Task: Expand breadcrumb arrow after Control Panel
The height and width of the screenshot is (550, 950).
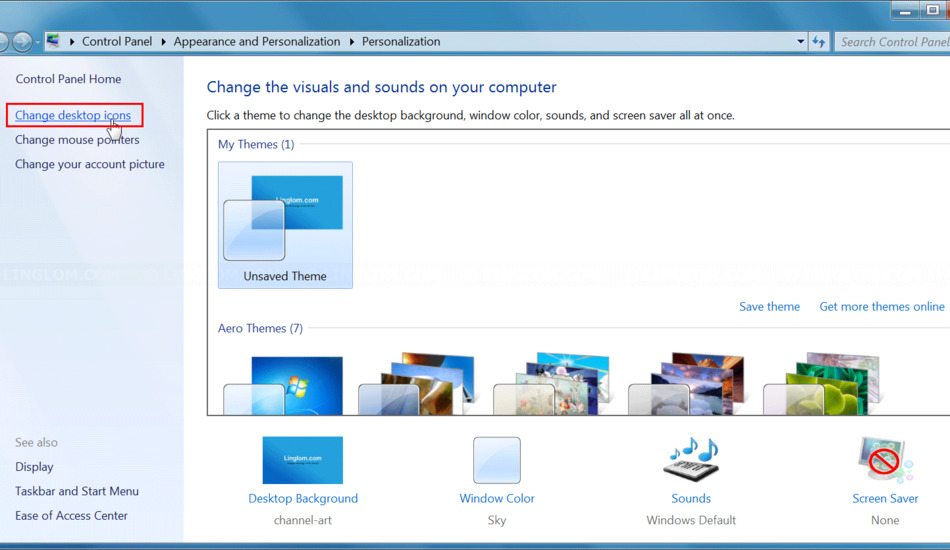Action: (x=163, y=42)
